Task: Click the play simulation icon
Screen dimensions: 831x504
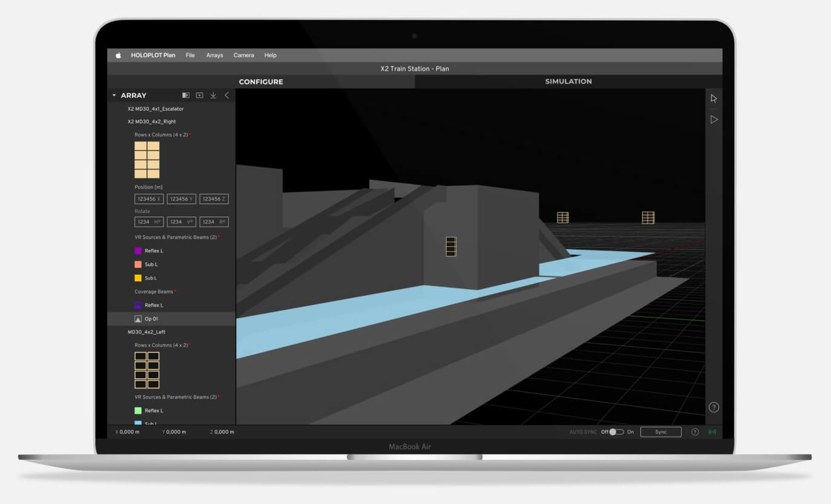Action: pos(714,120)
